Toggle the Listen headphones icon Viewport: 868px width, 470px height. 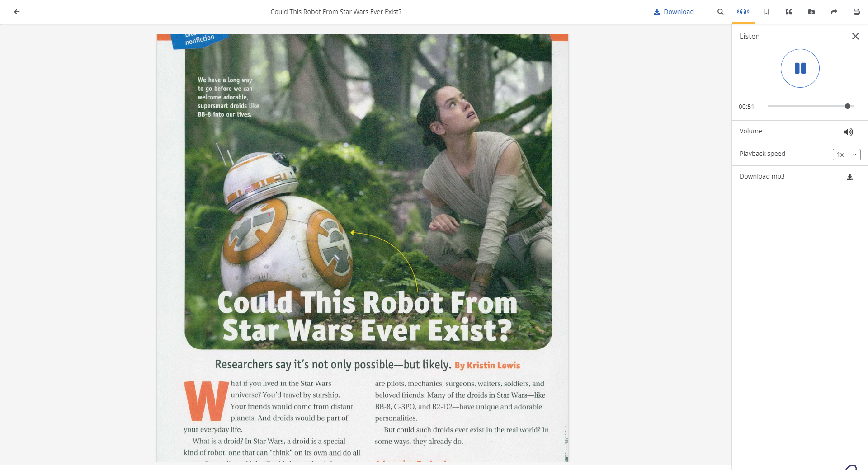743,12
